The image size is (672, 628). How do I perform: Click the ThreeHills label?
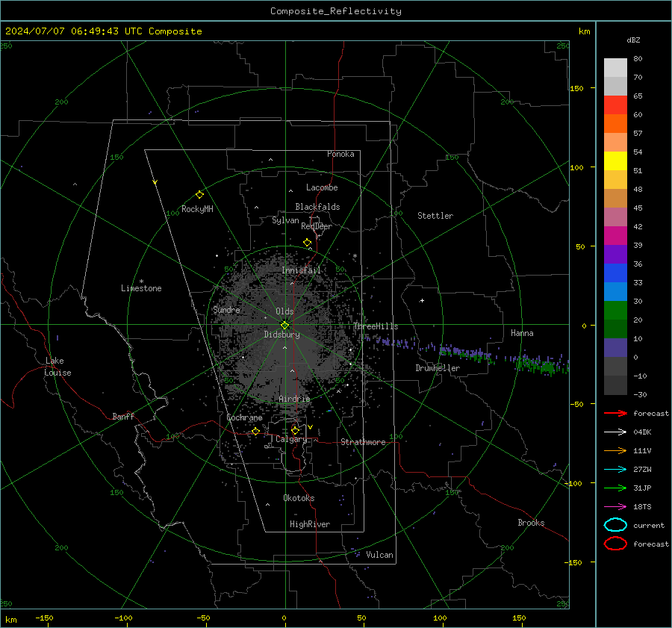click(376, 326)
